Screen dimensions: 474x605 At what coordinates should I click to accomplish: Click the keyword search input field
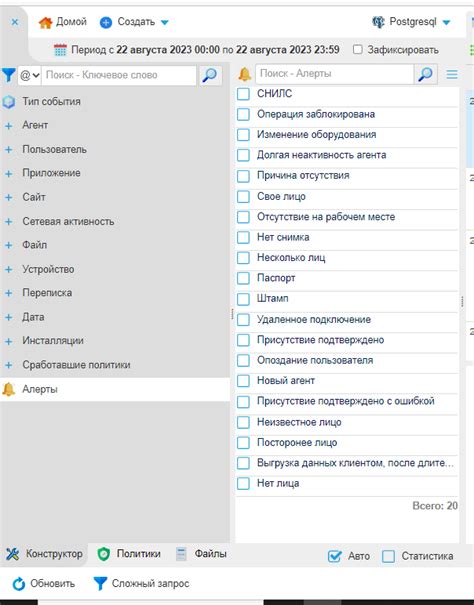pyautogui.click(x=119, y=75)
